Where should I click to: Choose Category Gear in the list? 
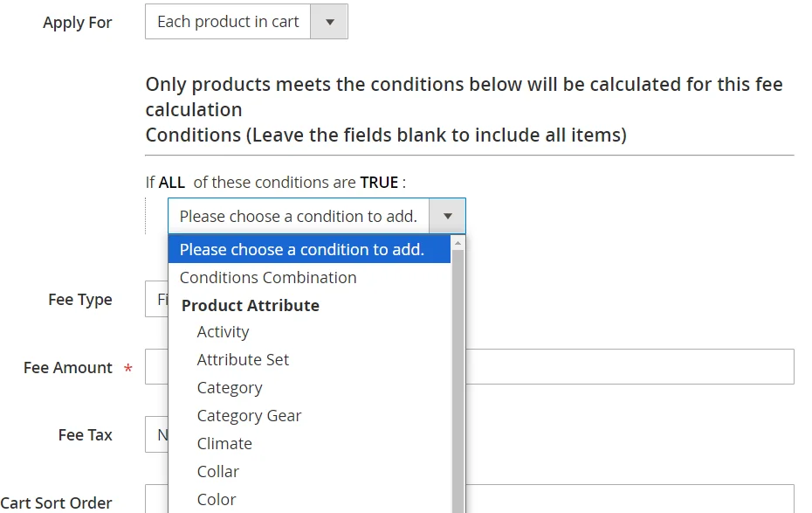click(x=249, y=415)
